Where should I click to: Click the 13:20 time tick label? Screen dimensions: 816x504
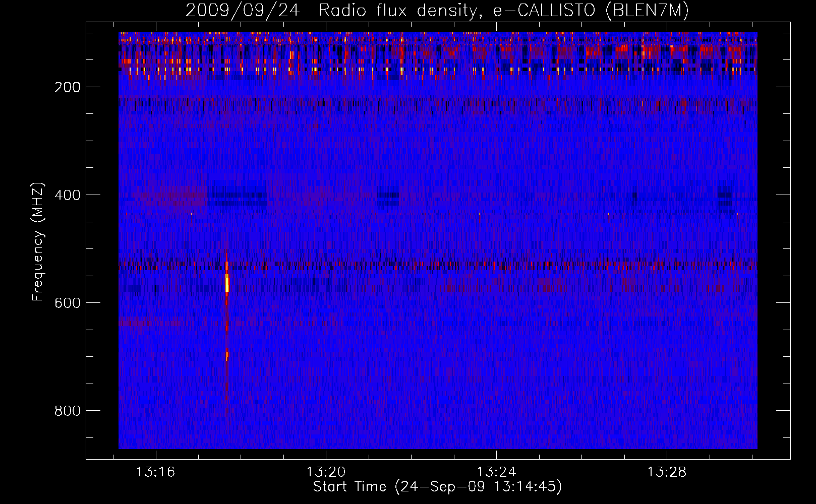[x=326, y=472]
